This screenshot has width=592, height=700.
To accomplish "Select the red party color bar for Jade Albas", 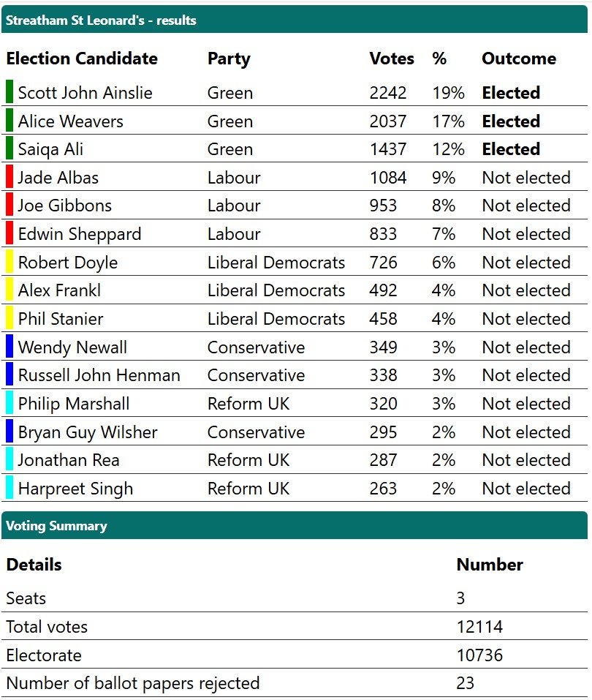I will [x=9, y=176].
